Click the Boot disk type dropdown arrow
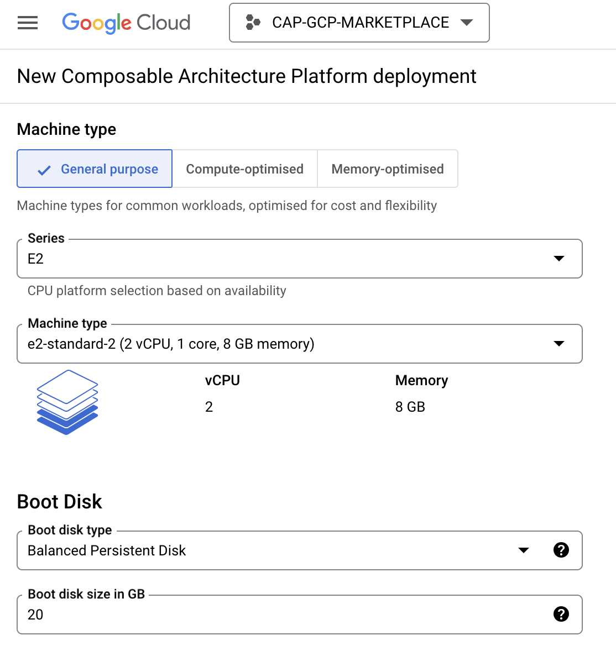The image size is (616, 672). (x=523, y=550)
